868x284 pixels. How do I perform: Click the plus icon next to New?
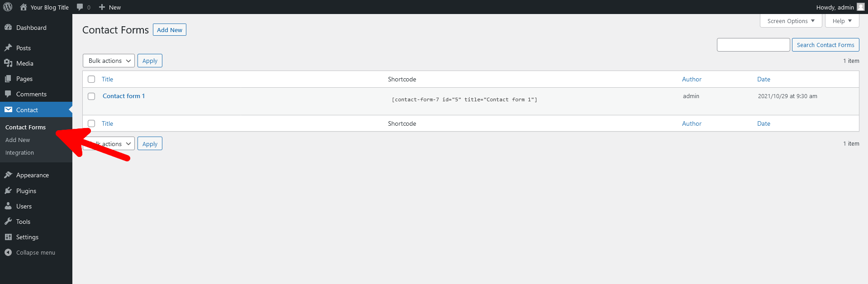coord(102,7)
